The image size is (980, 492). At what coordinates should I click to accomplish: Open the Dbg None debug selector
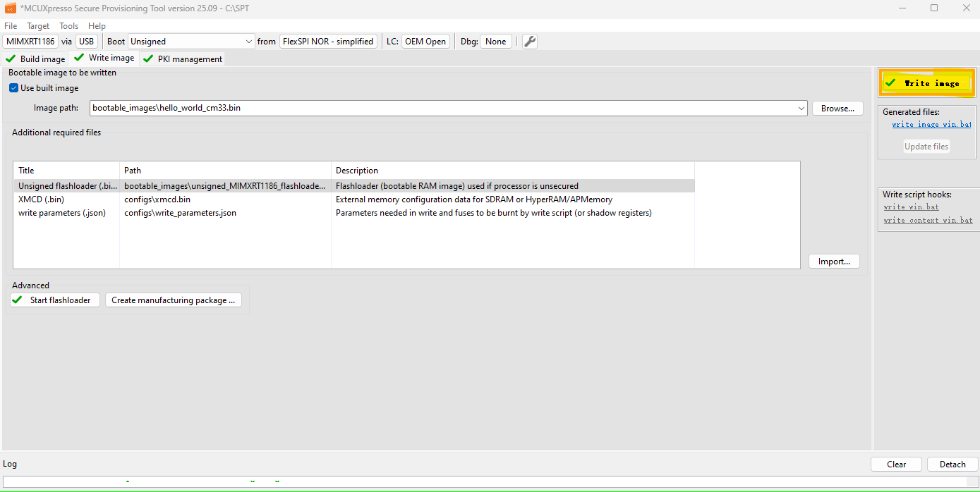point(495,42)
